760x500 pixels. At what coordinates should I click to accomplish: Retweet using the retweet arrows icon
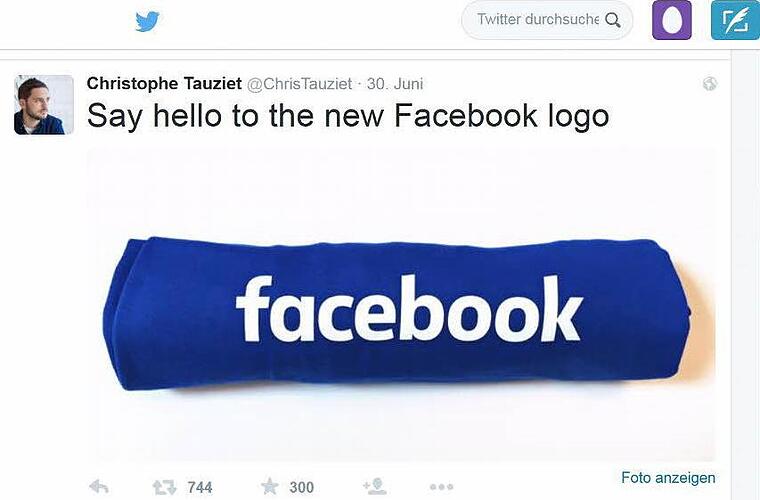pyautogui.click(x=164, y=487)
